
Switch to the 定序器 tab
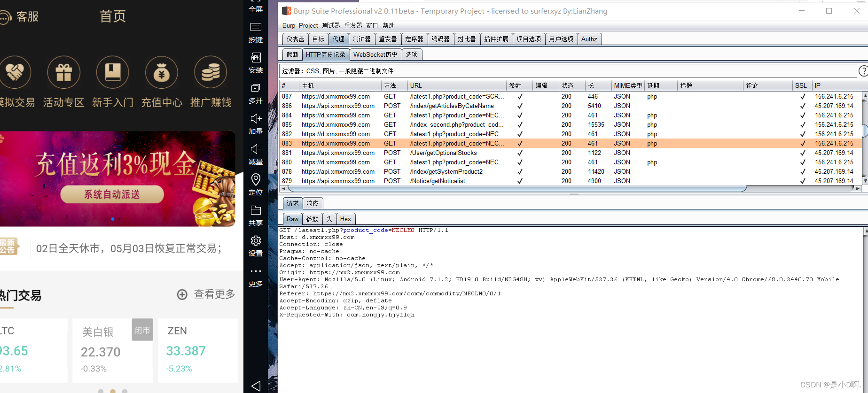tap(414, 39)
